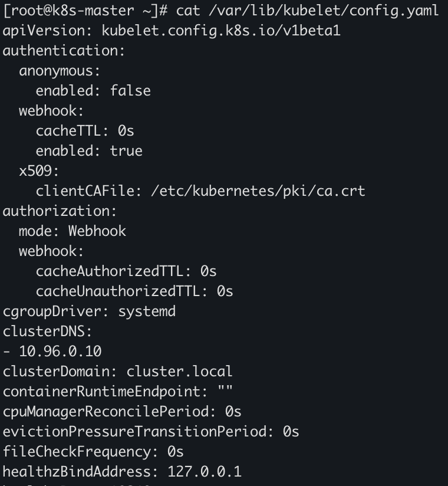Click the 'cacheTTL: 0s' line
The width and height of the screenshot is (448, 486).
click(85, 131)
